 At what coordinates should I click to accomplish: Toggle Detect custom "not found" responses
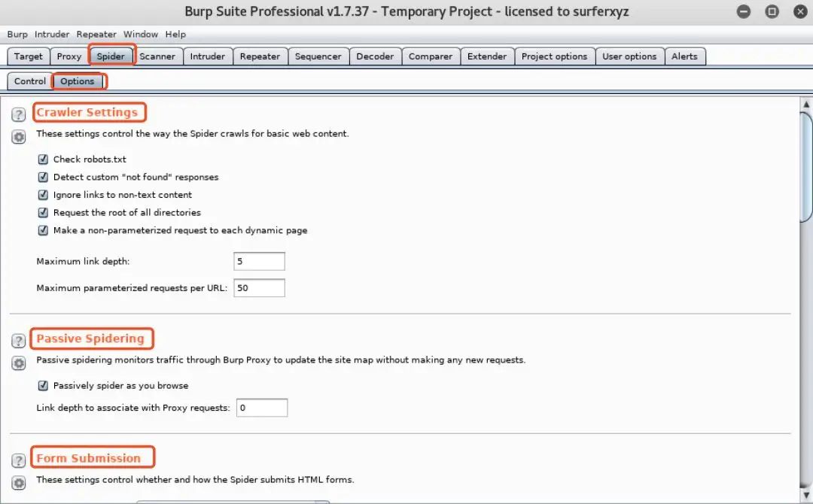(43, 177)
